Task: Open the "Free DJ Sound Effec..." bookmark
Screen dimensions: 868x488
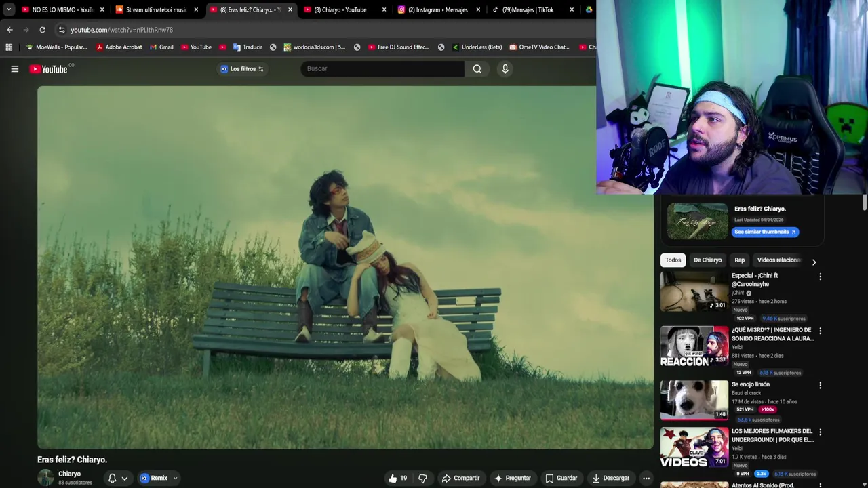Action: click(x=398, y=47)
